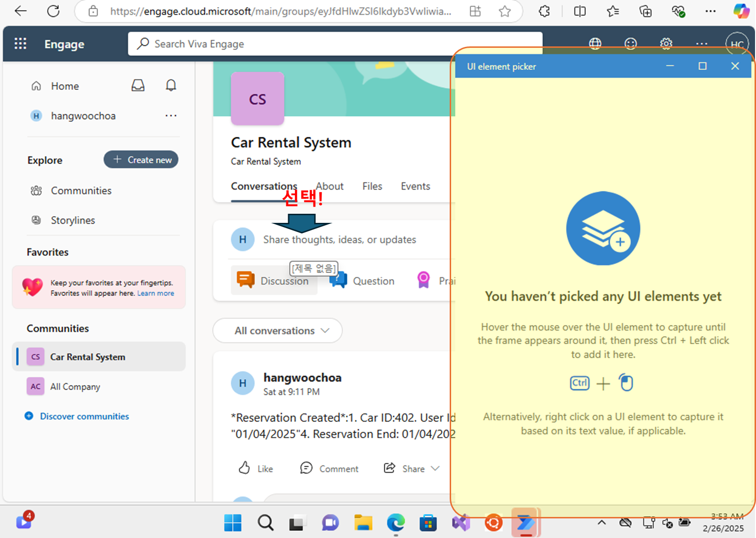Click the Car Rental System CS avatar
Image resolution: width=756 pixels, height=538 pixels.
258,99
